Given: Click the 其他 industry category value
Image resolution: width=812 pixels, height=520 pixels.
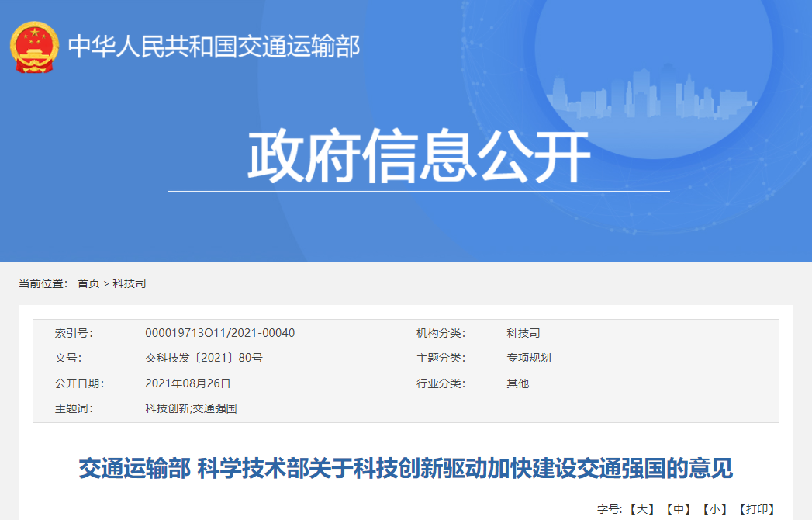Looking at the screenshot, I should click(x=518, y=383).
